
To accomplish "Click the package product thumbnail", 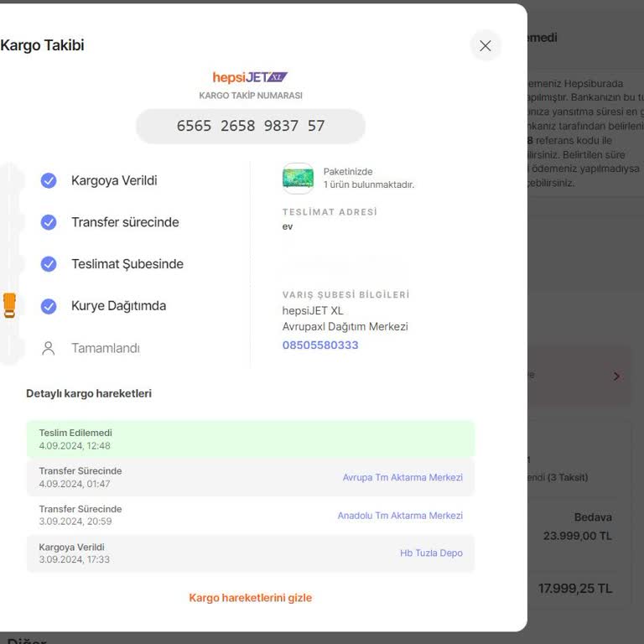I will [298, 178].
